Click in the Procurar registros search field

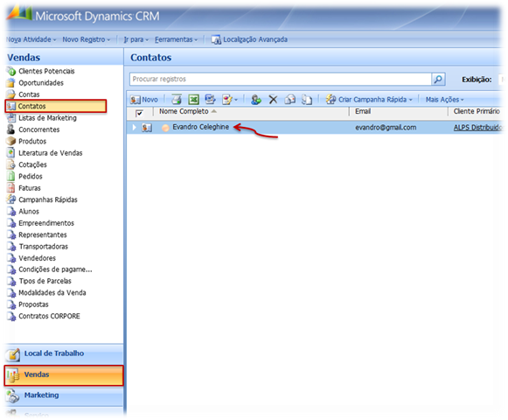click(281, 79)
